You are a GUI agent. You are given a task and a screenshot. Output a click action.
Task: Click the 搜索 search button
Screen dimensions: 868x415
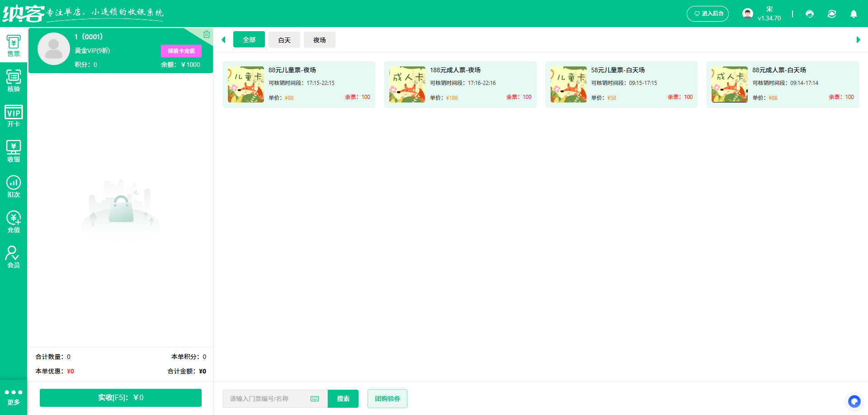(343, 399)
